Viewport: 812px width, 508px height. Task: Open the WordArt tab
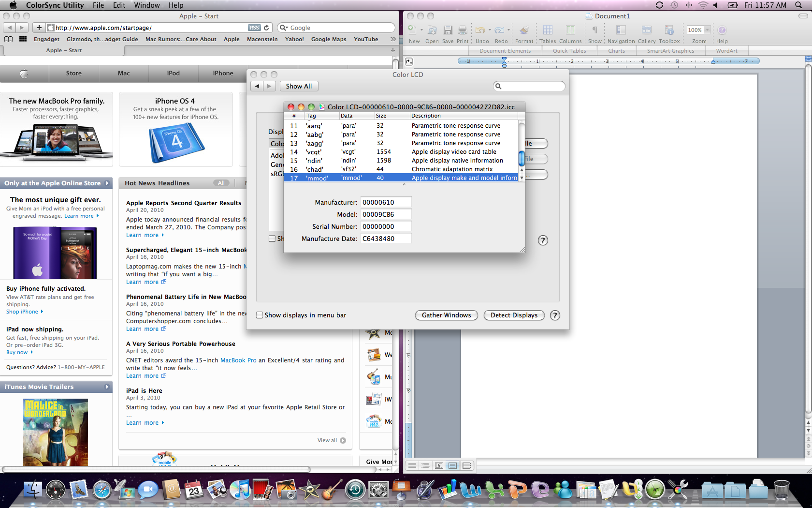pos(726,51)
